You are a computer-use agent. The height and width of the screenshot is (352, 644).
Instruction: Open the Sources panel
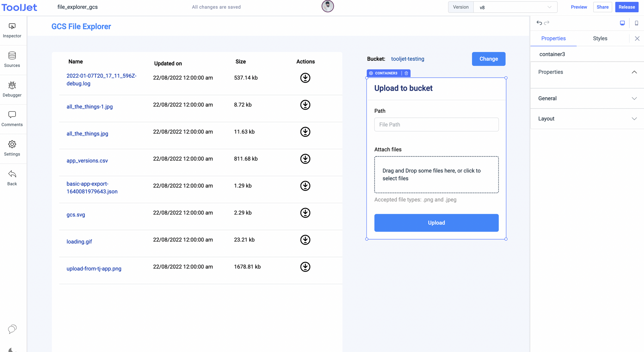pyautogui.click(x=12, y=60)
